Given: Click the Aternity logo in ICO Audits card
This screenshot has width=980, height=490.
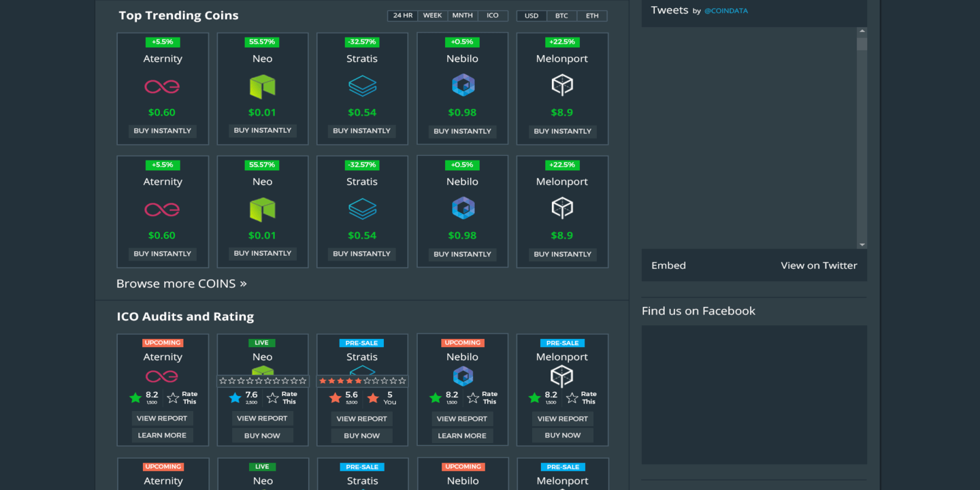Looking at the screenshot, I should (x=162, y=376).
